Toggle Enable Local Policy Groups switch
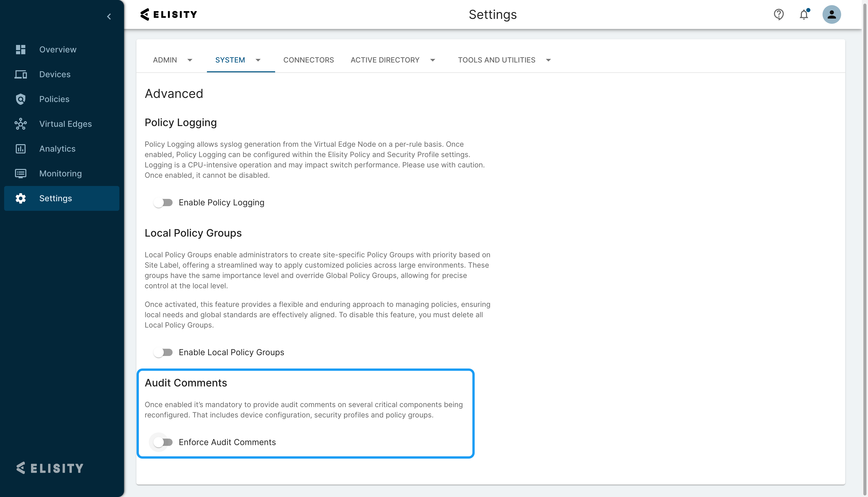The width and height of the screenshot is (868, 497). point(163,352)
